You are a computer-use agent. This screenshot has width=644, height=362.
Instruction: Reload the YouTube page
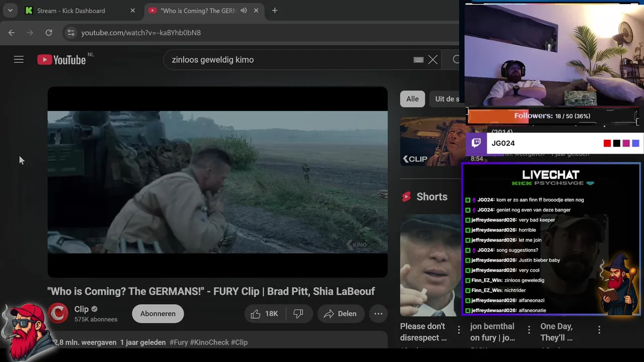click(49, 33)
